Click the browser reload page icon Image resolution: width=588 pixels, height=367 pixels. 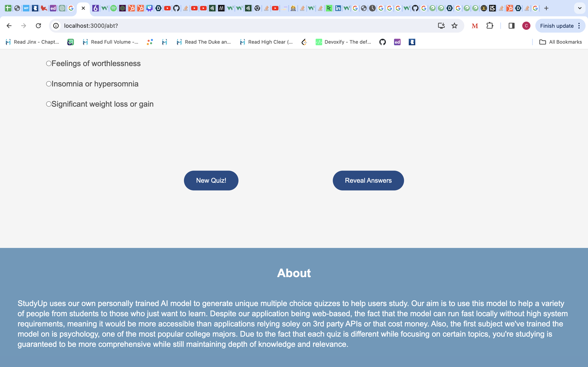pyautogui.click(x=38, y=26)
